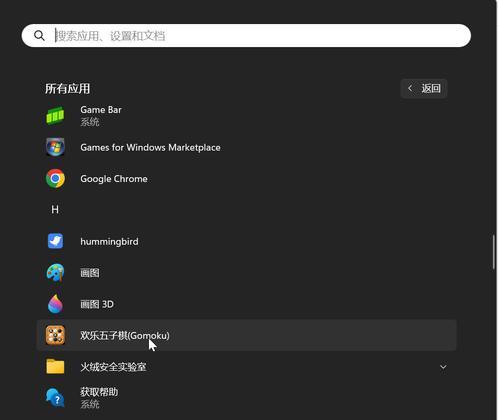Focus the 搜索应用、设置和文档 search box
500x420 pixels.
(246, 35)
